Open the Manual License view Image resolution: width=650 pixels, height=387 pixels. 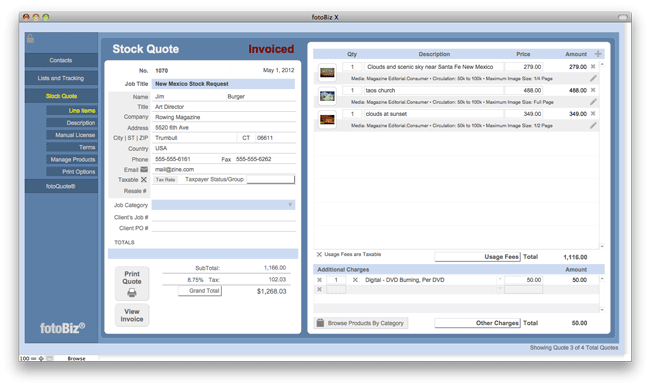(x=72, y=135)
